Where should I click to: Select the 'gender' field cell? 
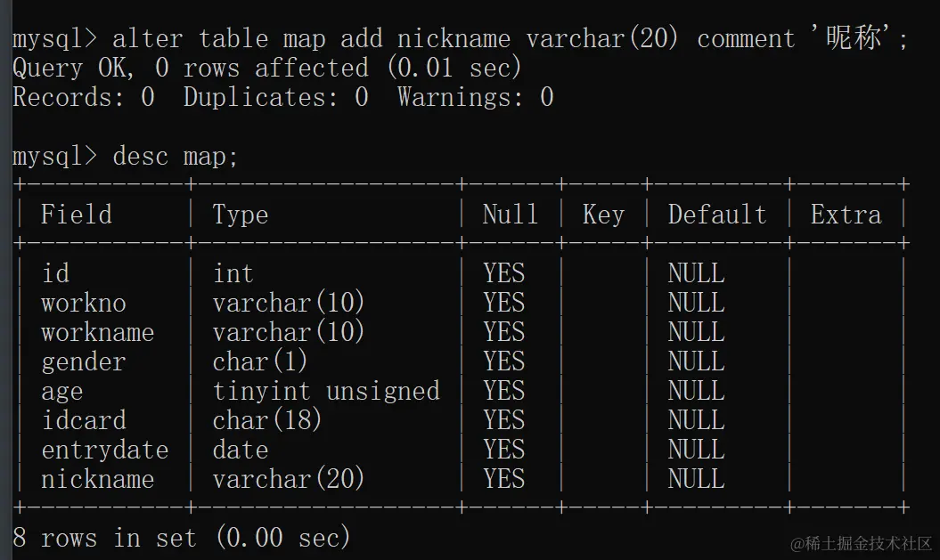(84, 361)
